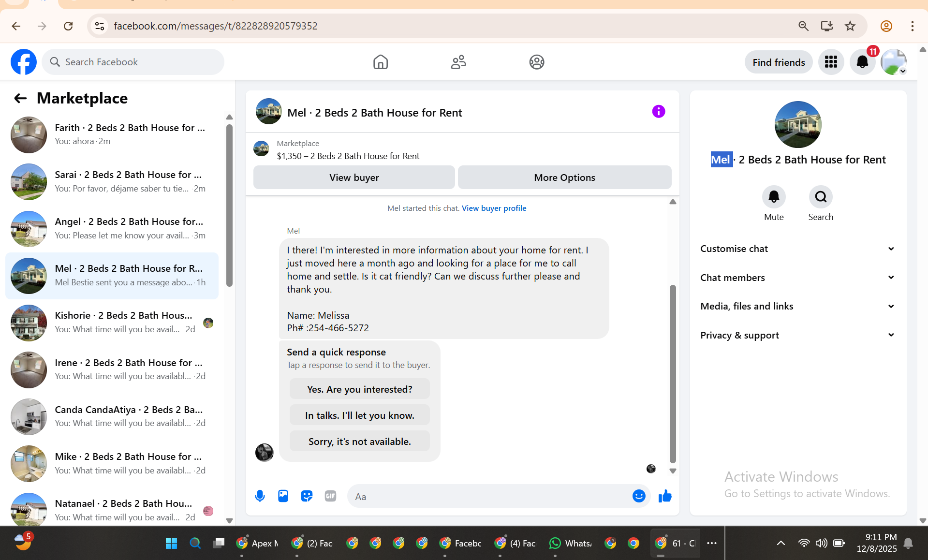This screenshot has width=928, height=560.
Task: Click the conversation list scrollbar thumb
Action: click(x=229, y=206)
